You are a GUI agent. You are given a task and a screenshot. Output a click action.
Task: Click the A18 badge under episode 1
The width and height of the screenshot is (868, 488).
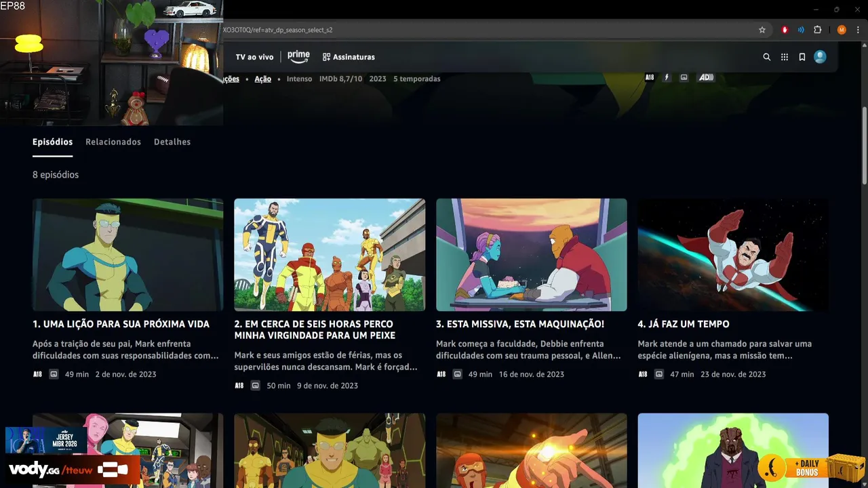(37, 374)
